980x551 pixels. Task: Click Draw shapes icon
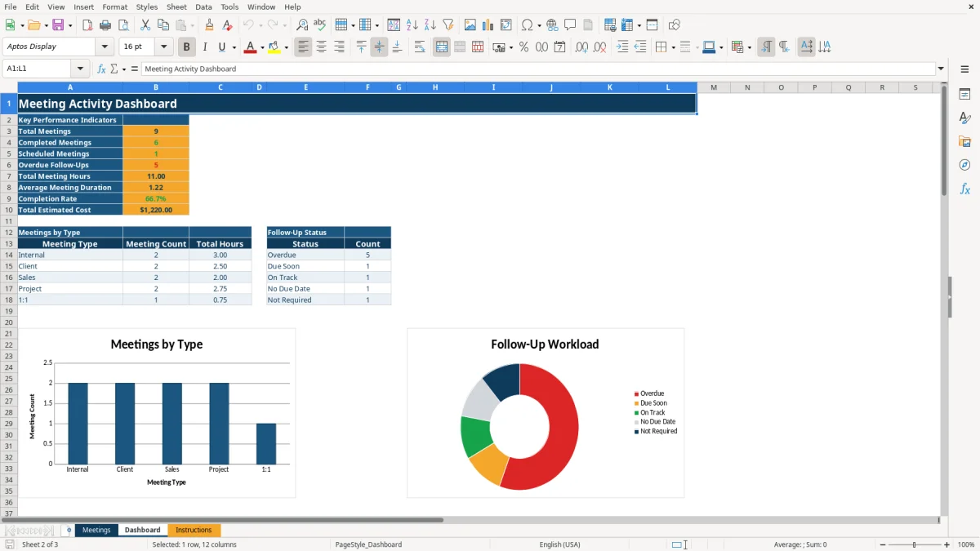pyautogui.click(x=675, y=25)
